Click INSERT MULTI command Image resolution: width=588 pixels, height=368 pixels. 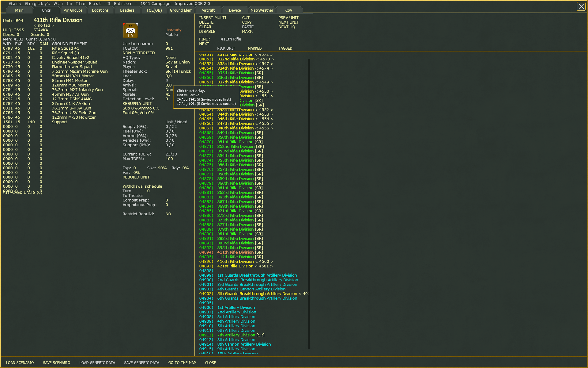213,18
